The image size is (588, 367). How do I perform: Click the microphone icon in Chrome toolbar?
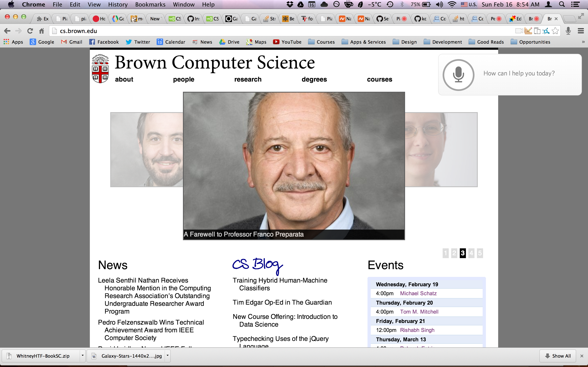click(568, 31)
